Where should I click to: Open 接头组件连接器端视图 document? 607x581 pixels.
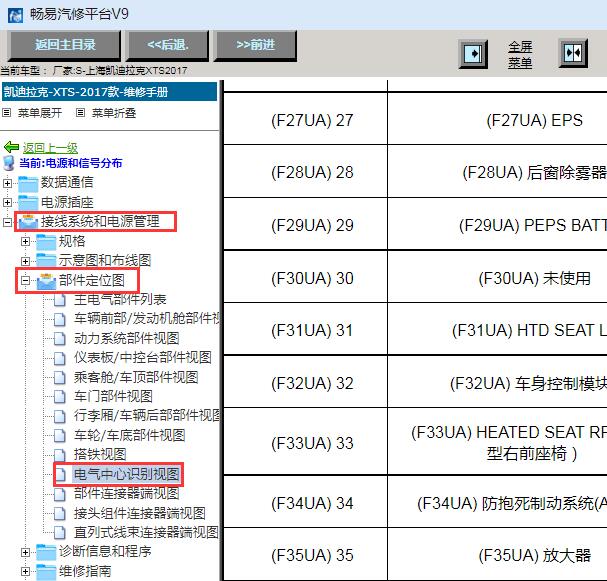pos(140,513)
